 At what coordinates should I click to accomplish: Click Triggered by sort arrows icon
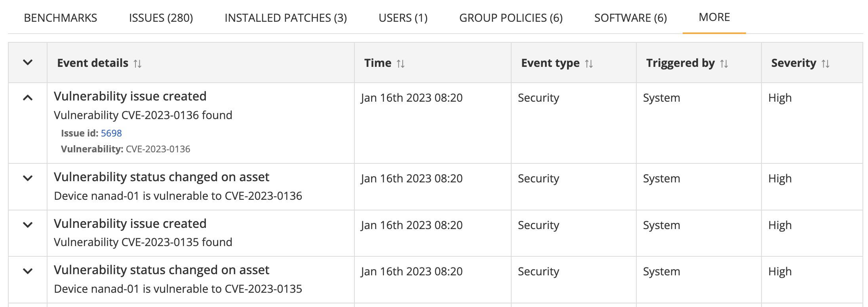(x=724, y=64)
